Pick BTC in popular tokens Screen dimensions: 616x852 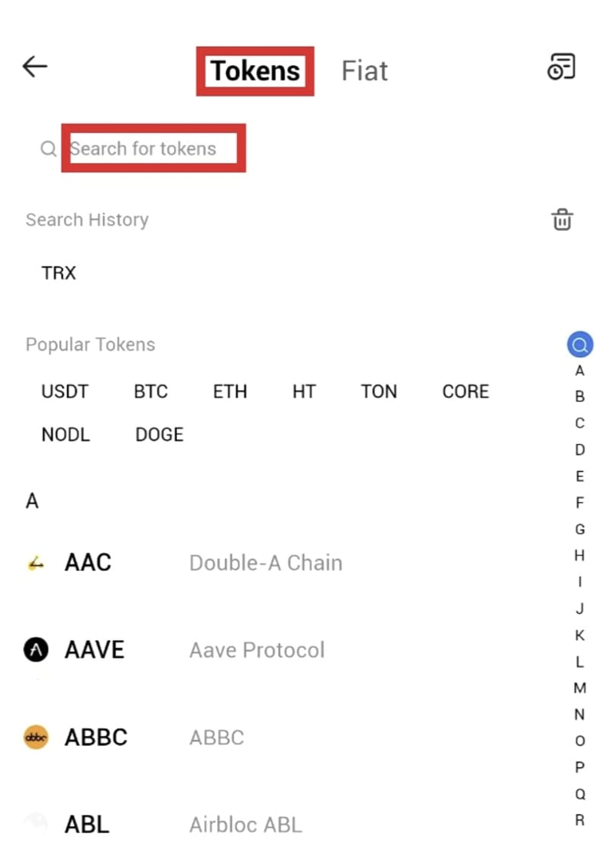[151, 391]
